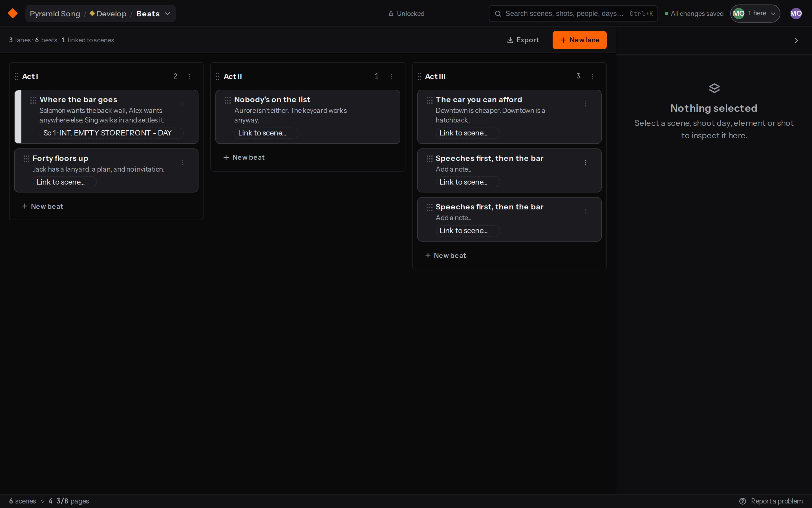Click 'Link to scene...' on 'The car you can afford'
The height and width of the screenshot is (508, 812).
(x=467, y=133)
